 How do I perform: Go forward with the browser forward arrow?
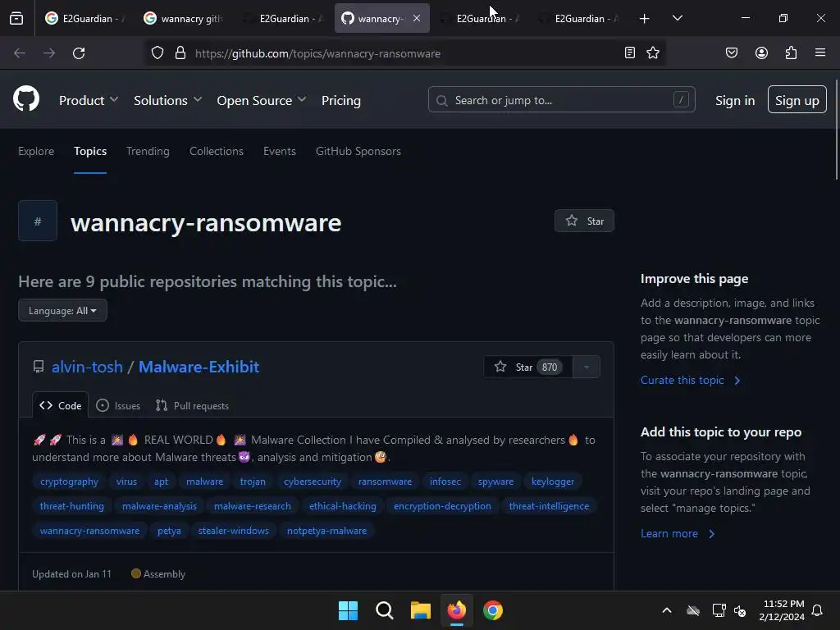pyautogui.click(x=48, y=53)
